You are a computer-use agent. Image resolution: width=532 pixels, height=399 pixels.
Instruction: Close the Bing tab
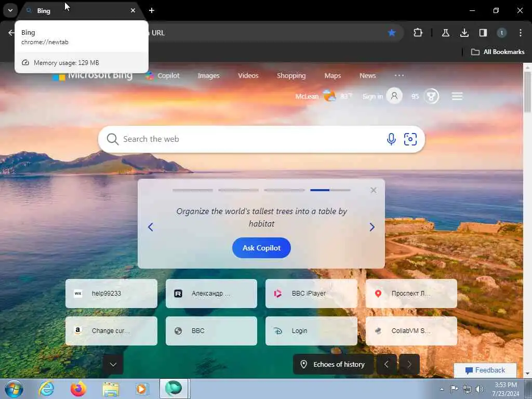(133, 10)
